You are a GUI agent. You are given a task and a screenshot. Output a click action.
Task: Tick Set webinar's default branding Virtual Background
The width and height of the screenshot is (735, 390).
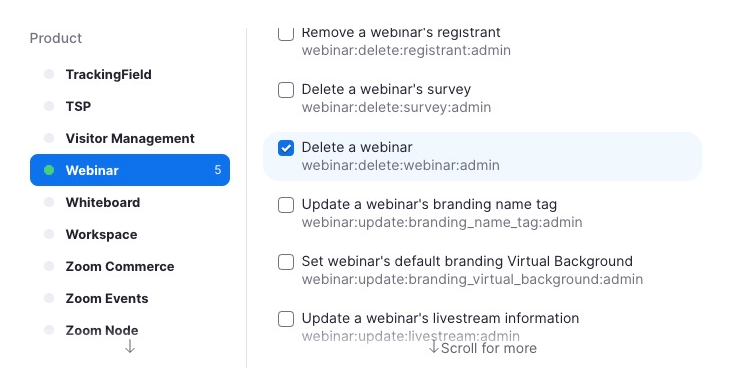286,262
